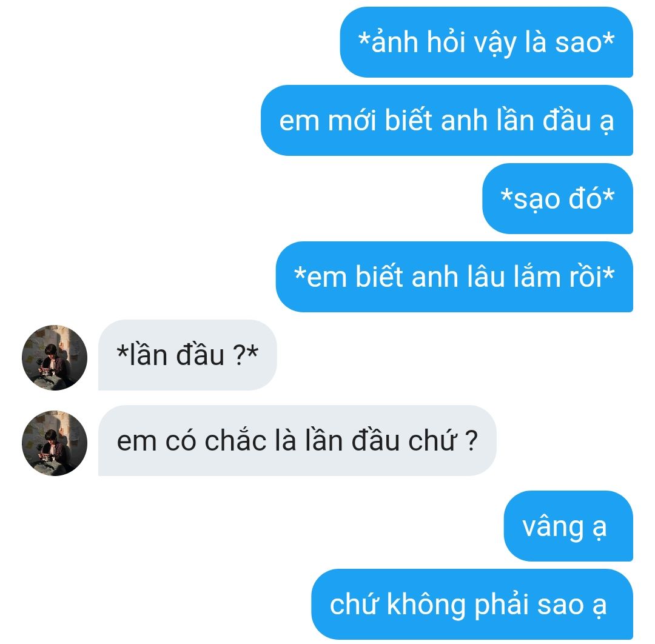
Task: Open sender avatar beside '*lần đầu ?*' message
Action: tap(55, 358)
